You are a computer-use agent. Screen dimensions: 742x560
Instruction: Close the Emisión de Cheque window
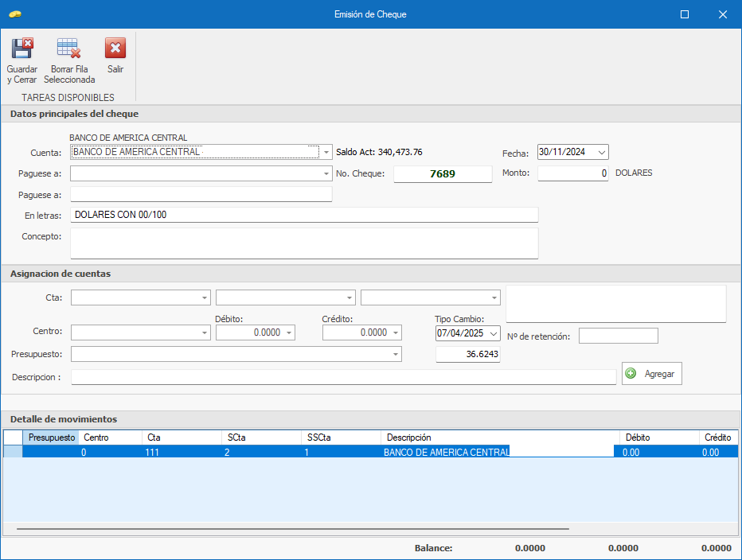coord(723,14)
